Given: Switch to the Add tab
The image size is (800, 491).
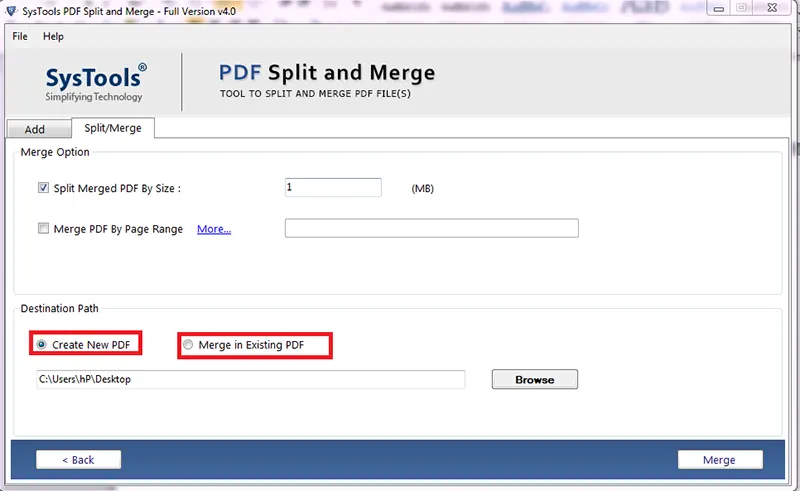Looking at the screenshot, I should 39,129.
